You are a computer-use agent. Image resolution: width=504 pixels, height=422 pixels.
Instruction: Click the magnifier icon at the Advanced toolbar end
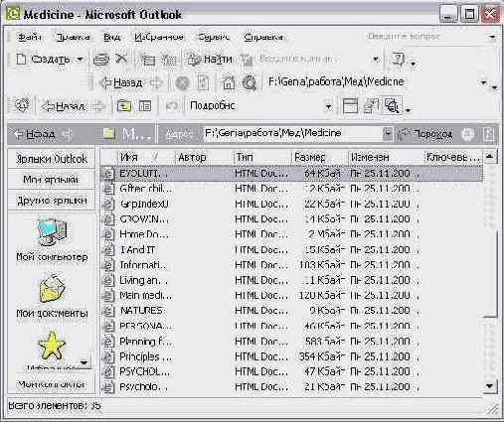point(392,106)
